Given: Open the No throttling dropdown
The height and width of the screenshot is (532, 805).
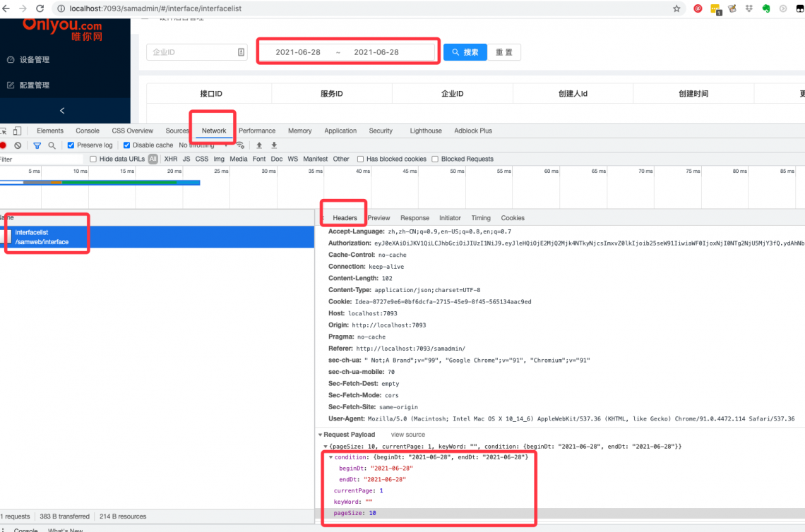Looking at the screenshot, I should coord(206,145).
